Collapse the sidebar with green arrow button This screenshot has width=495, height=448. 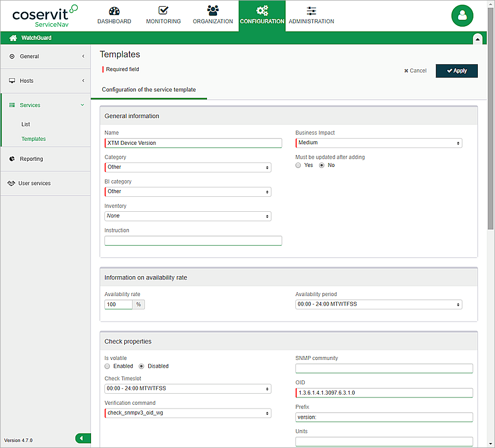click(x=82, y=439)
